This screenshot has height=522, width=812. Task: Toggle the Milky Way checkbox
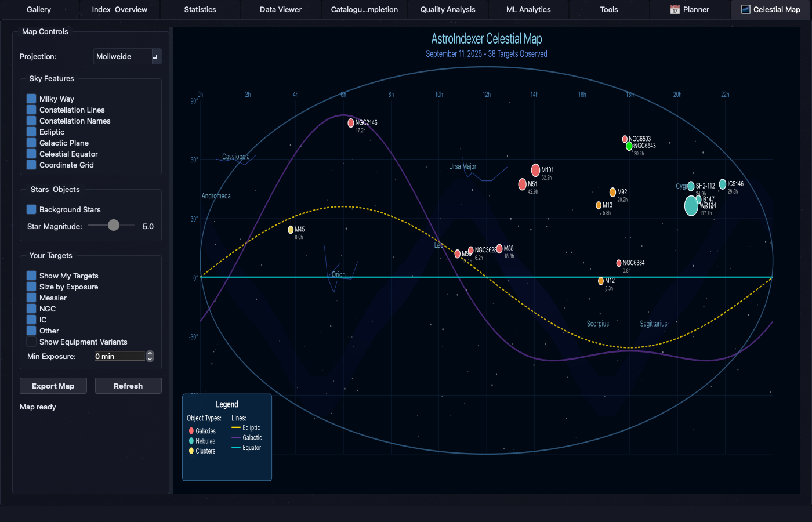pos(31,99)
